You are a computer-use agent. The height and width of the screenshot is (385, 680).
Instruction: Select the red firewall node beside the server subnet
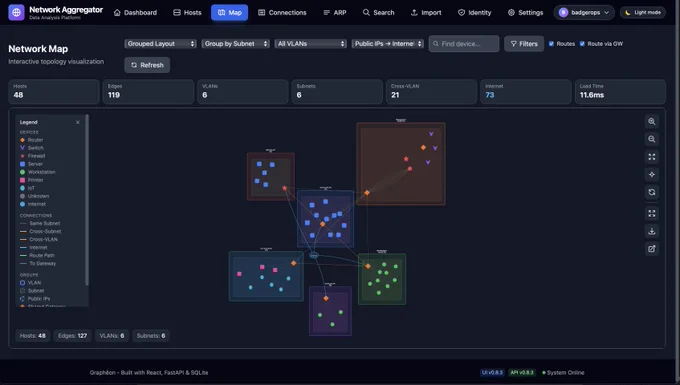284,188
